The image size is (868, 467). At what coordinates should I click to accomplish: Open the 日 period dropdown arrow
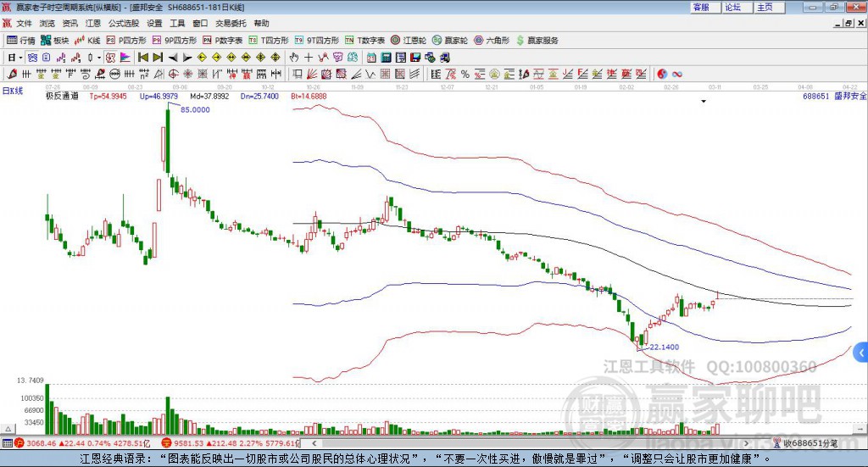tap(20, 58)
